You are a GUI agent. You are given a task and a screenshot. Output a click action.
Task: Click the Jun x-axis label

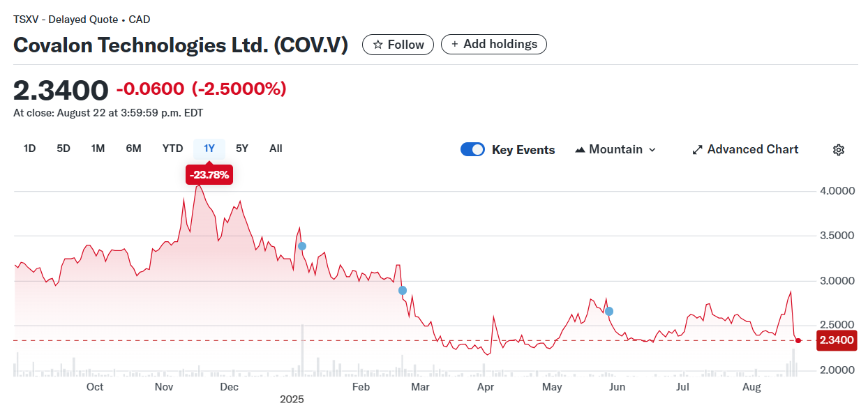pos(618,387)
